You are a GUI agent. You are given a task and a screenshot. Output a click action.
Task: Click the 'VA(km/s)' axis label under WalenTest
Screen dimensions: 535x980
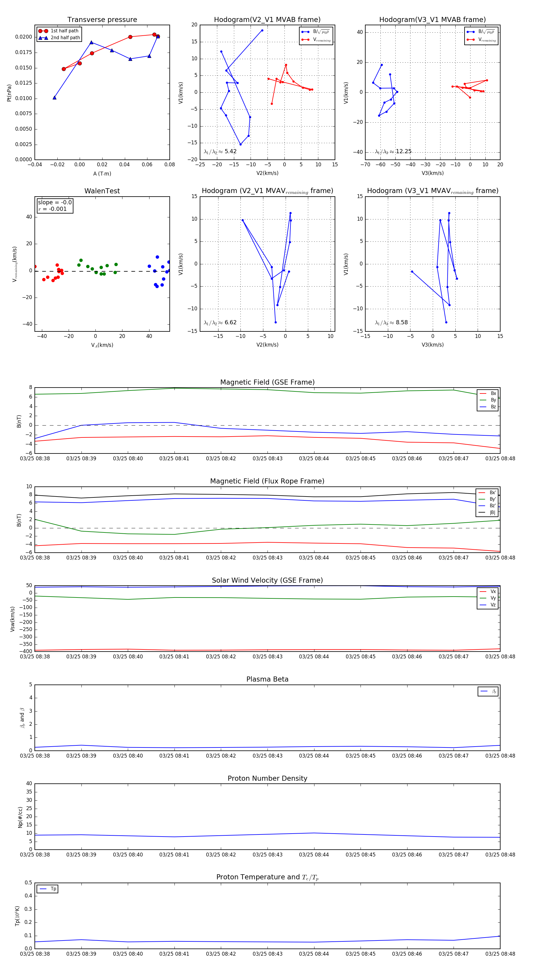pyautogui.click(x=102, y=345)
